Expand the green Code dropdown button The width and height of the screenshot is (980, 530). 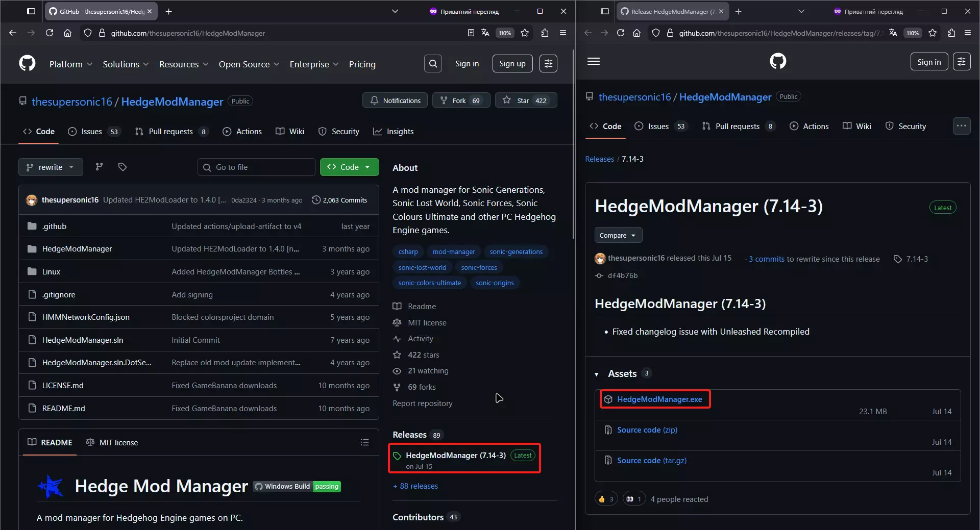(x=349, y=167)
